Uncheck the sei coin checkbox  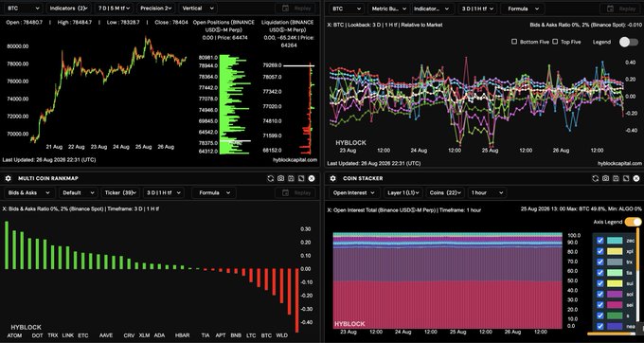pos(600,305)
